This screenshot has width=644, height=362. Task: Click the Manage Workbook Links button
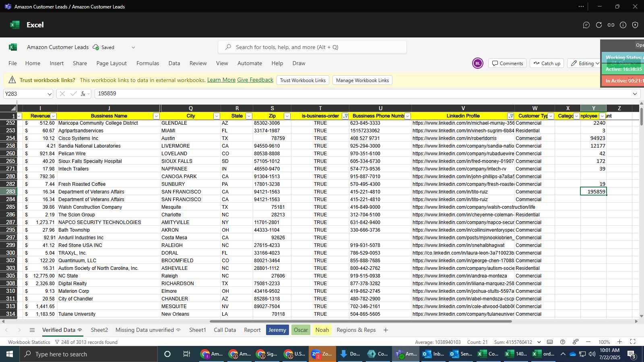coord(362,80)
